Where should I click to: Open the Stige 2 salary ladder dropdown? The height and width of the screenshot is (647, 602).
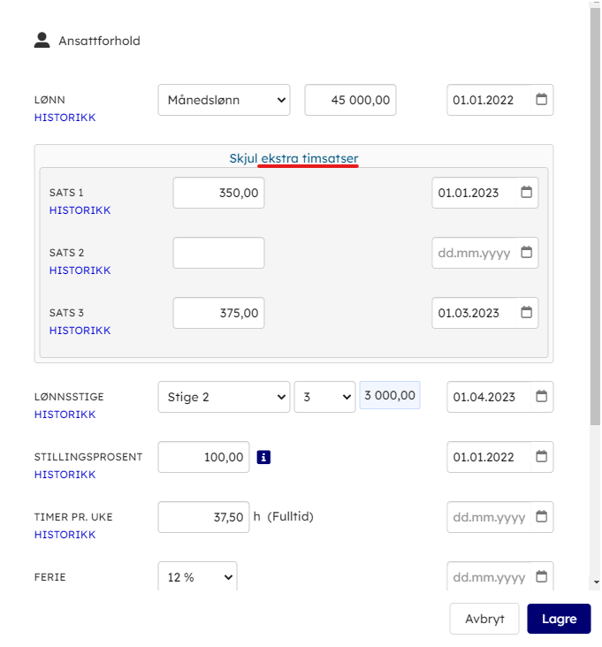(x=224, y=397)
